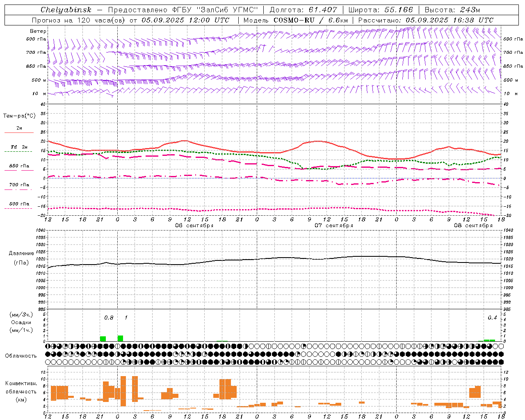Click the Chelyabinsk station title
525x420 pixels.
(66, 10)
